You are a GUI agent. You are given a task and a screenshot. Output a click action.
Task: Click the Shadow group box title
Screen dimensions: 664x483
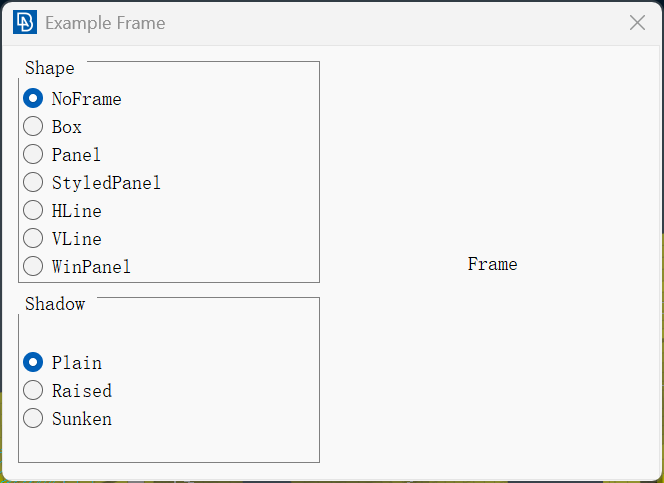(x=55, y=304)
